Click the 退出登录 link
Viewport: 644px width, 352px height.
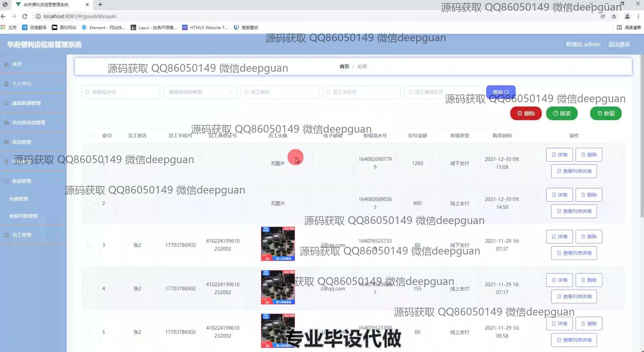(x=619, y=44)
